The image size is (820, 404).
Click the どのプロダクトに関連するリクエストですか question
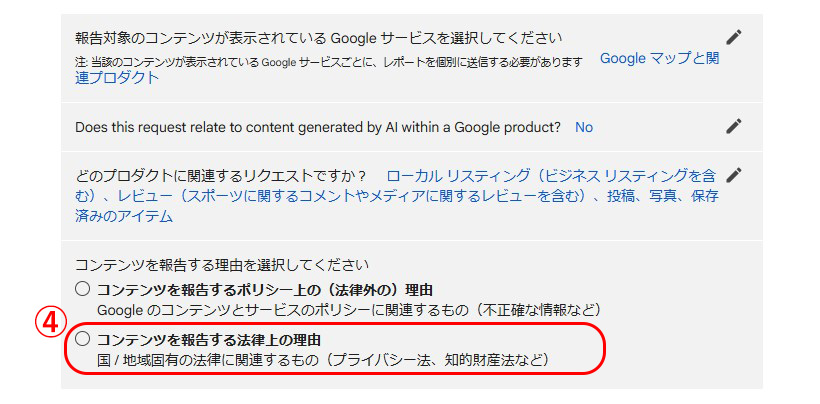(220, 175)
